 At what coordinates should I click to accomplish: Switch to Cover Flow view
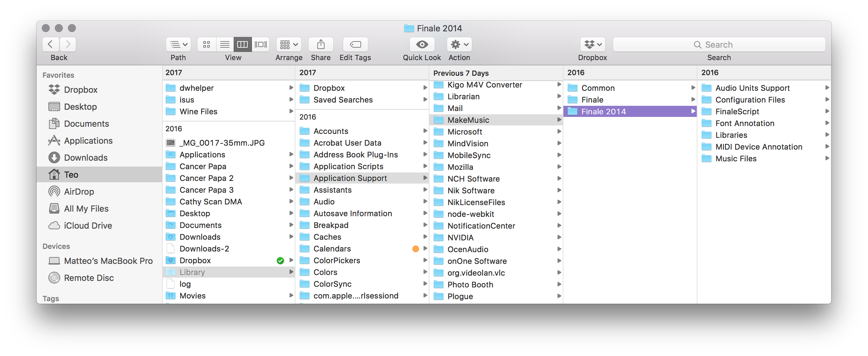[260, 44]
